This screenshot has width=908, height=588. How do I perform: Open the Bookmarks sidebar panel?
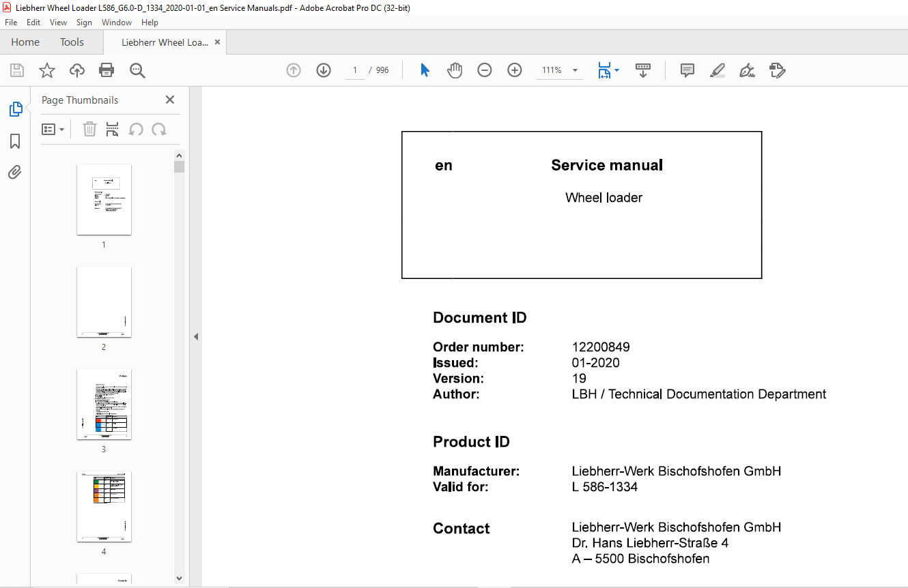(x=15, y=141)
